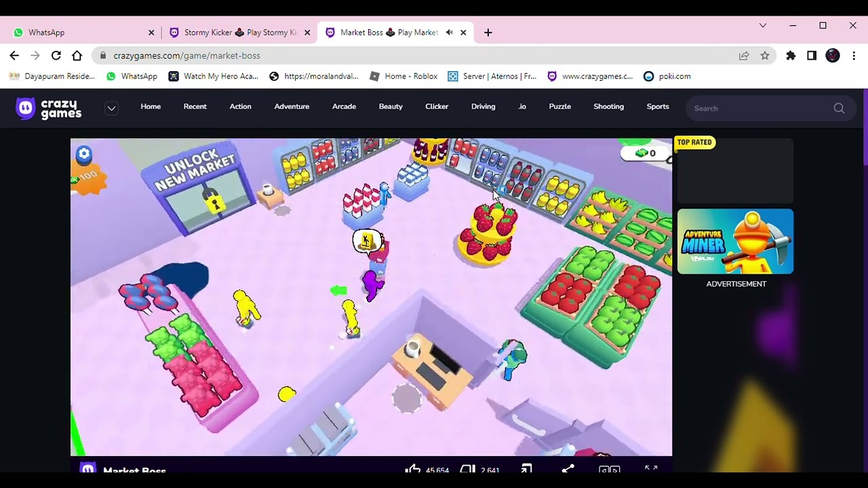868x488 pixels.
Task: Open the Chrome profile avatar
Action: click(x=833, y=56)
